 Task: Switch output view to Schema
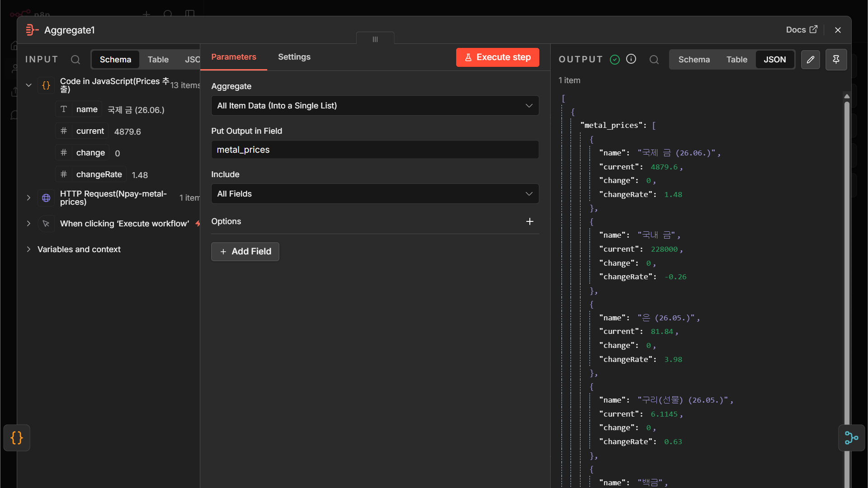[694, 60]
